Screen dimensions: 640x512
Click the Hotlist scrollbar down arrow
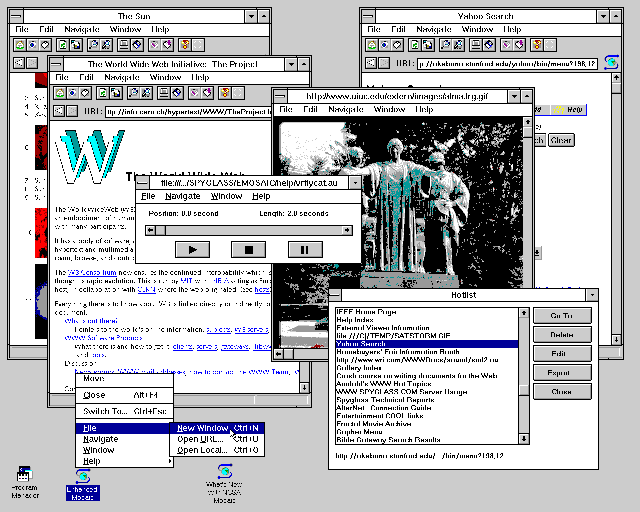tap(524, 439)
